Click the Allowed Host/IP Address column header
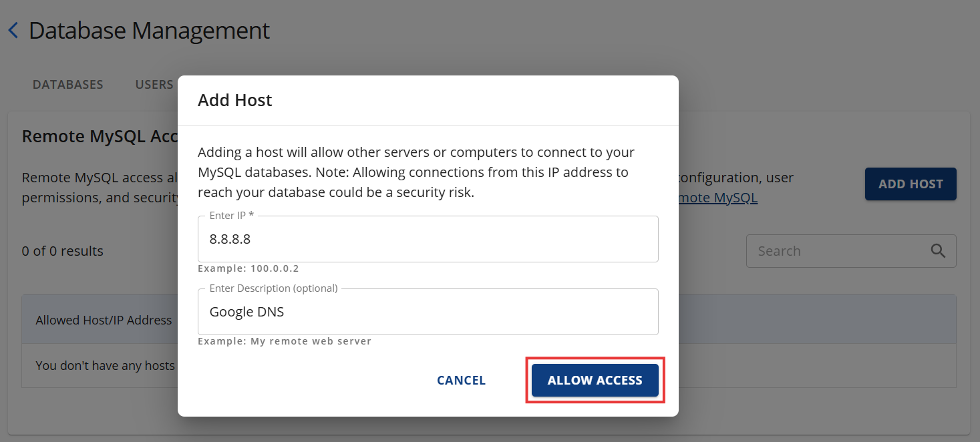 (x=104, y=320)
